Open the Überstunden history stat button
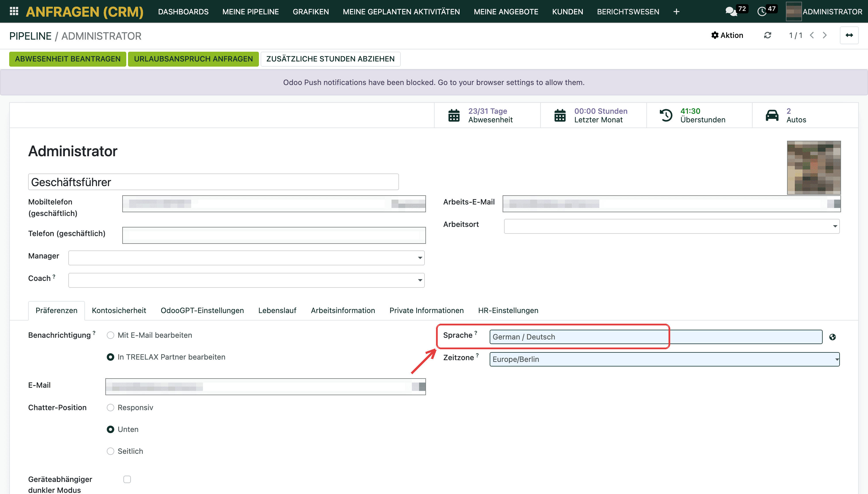This screenshot has width=868, height=494. tap(700, 115)
